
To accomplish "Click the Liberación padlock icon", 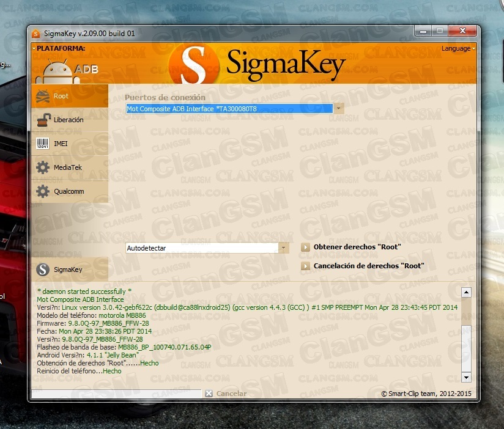I will (x=43, y=120).
